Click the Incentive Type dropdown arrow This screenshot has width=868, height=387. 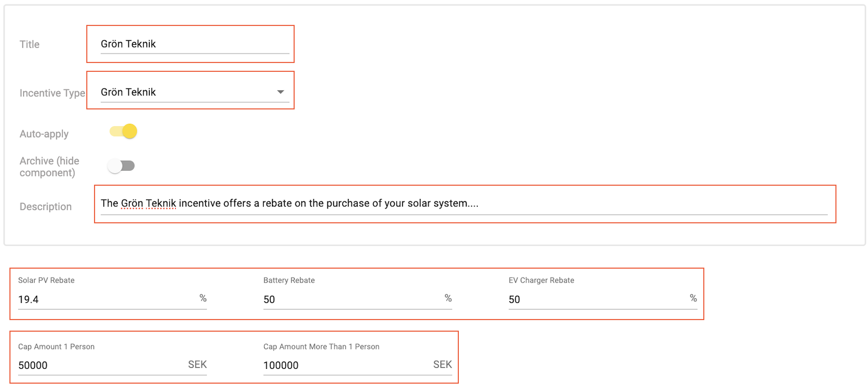280,92
